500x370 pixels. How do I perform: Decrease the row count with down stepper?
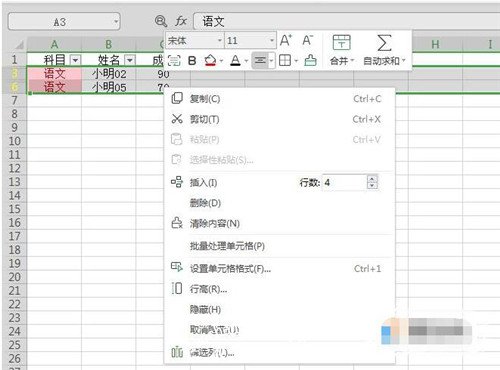pyautogui.click(x=372, y=186)
